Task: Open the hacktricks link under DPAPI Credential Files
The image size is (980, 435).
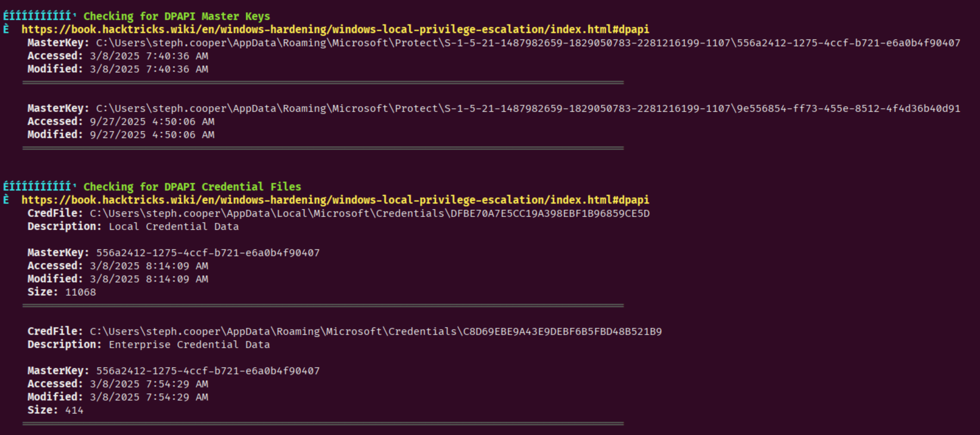Action: 335,200
